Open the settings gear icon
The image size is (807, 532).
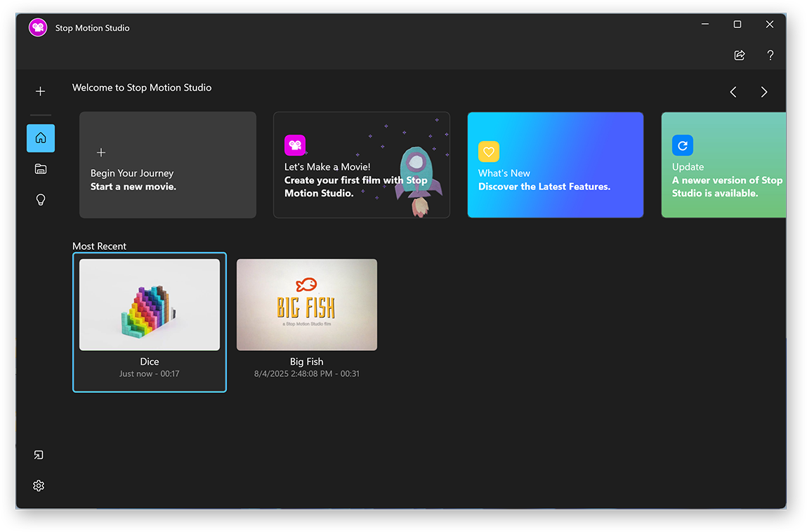39,486
